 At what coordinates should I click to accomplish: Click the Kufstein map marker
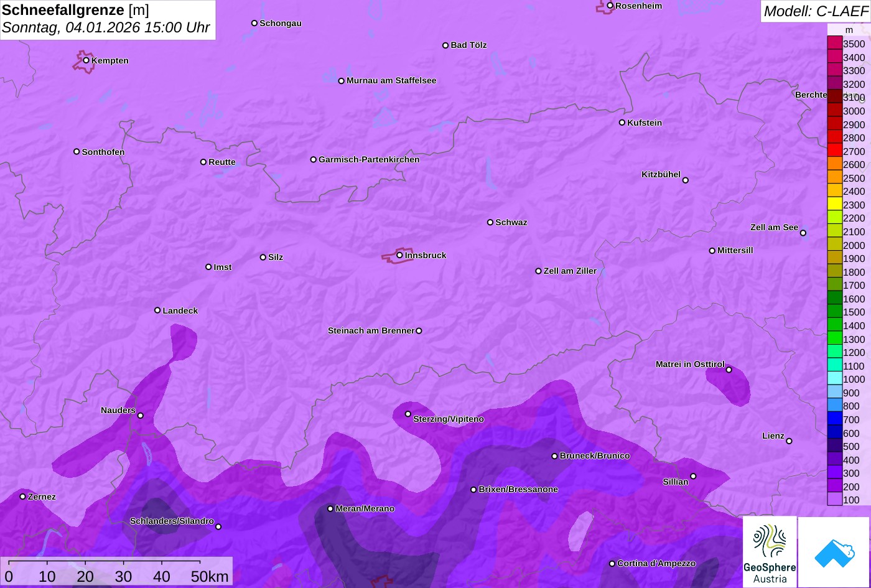tap(622, 123)
